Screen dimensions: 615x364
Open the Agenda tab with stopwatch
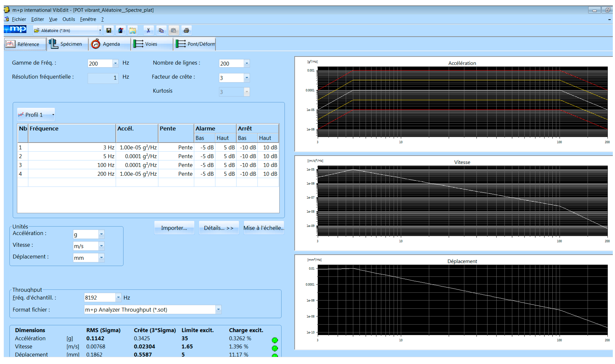(109, 44)
